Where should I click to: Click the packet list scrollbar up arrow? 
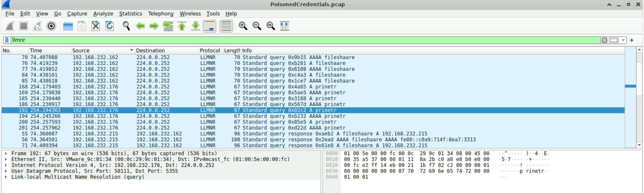[x=639, y=50]
